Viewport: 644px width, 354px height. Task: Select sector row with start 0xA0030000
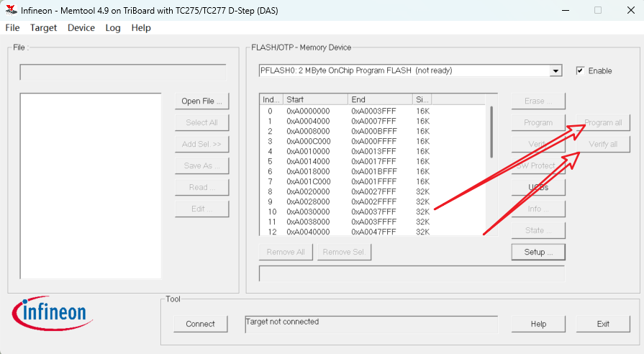373,212
